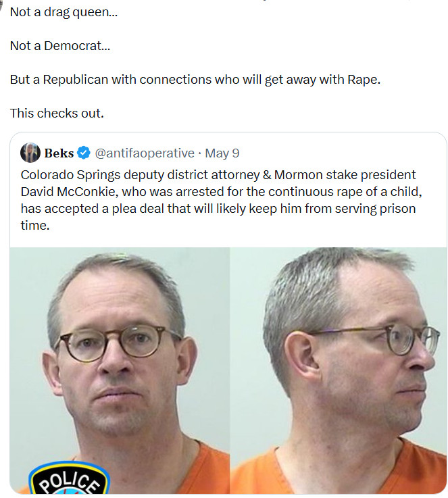Open the May 9 timestamp link
The image size is (448, 498).
[222, 153]
